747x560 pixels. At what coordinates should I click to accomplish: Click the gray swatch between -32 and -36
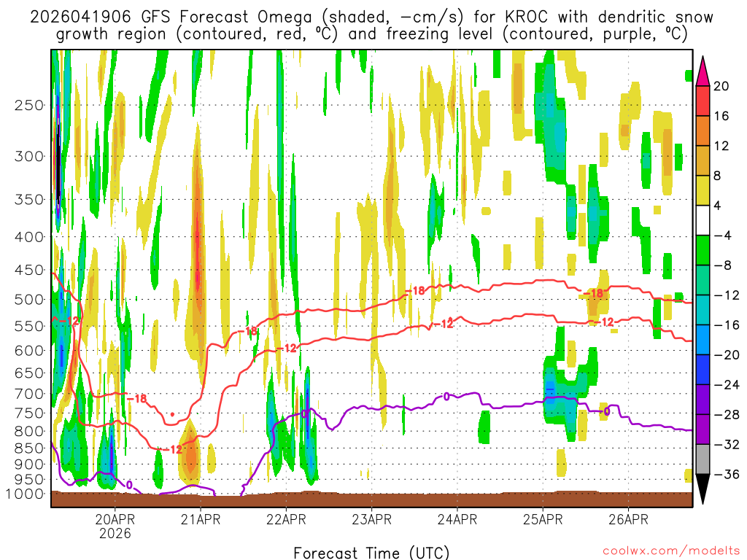point(703,459)
